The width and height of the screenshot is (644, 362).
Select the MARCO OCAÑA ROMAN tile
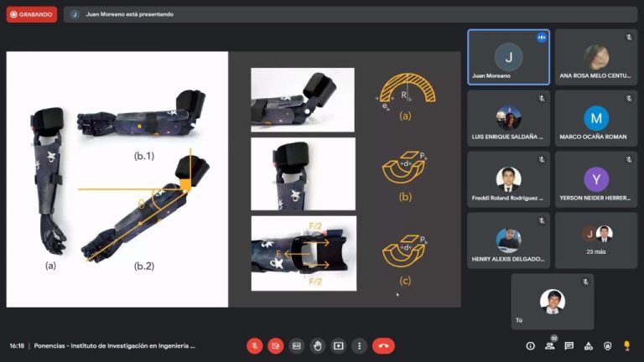tap(596, 118)
